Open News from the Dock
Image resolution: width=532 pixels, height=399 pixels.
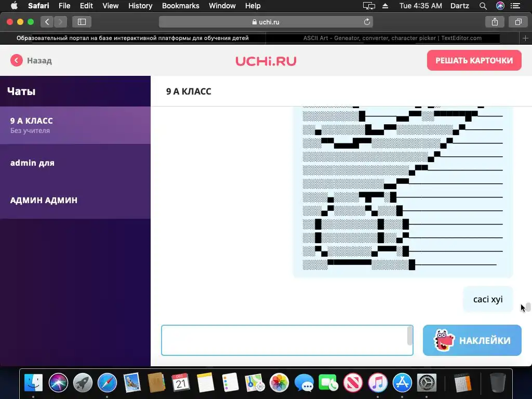click(353, 382)
